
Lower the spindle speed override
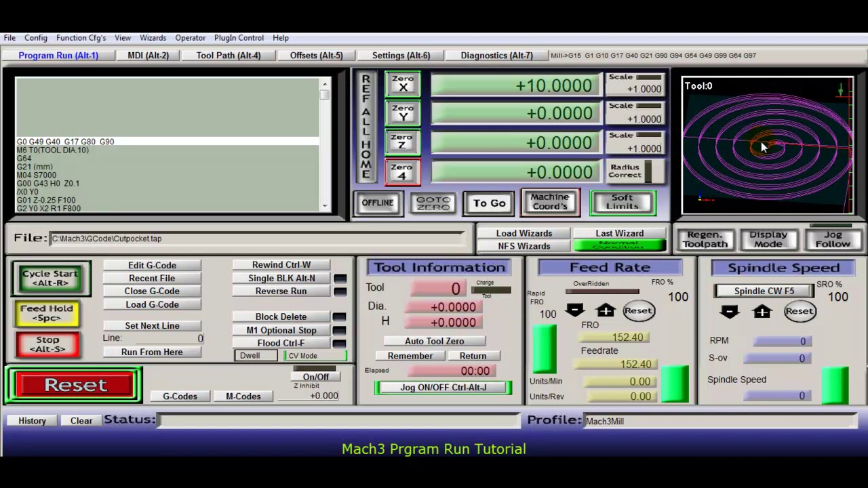click(x=730, y=311)
